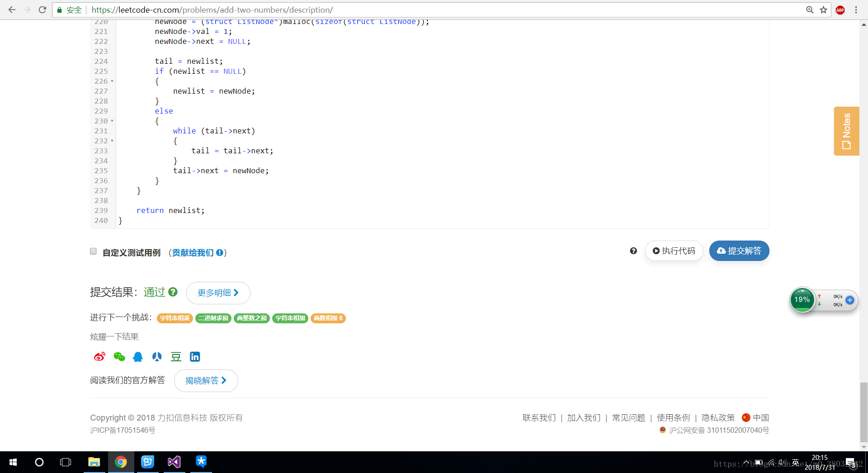868x473 pixels.
Task: Open File Explorer from the taskbar
Action: click(94, 462)
